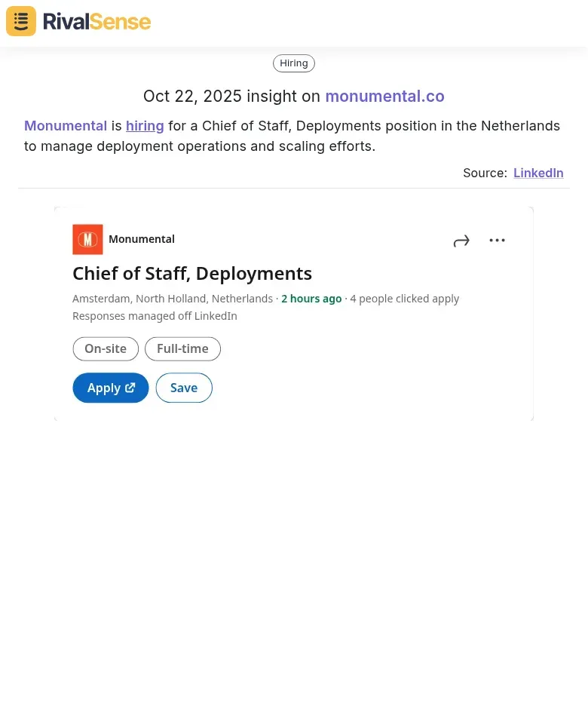The image size is (588, 724).
Task: Follow the underlined hiring link
Action: coord(145,126)
